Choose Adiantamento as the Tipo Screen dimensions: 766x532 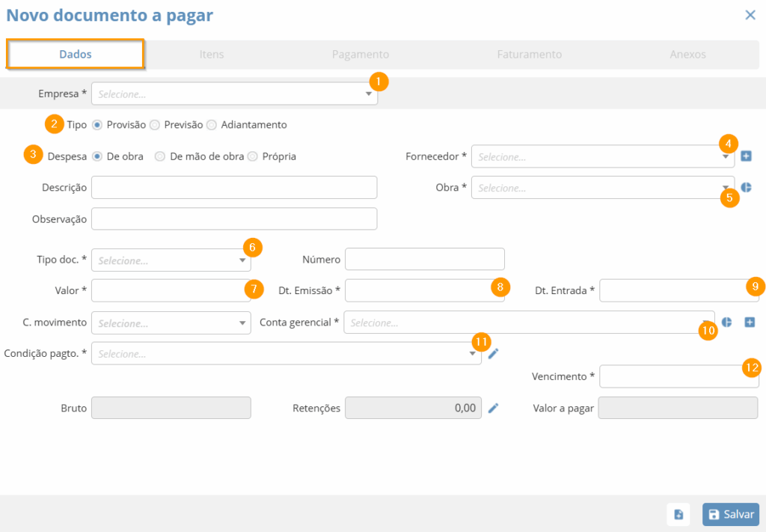click(212, 125)
